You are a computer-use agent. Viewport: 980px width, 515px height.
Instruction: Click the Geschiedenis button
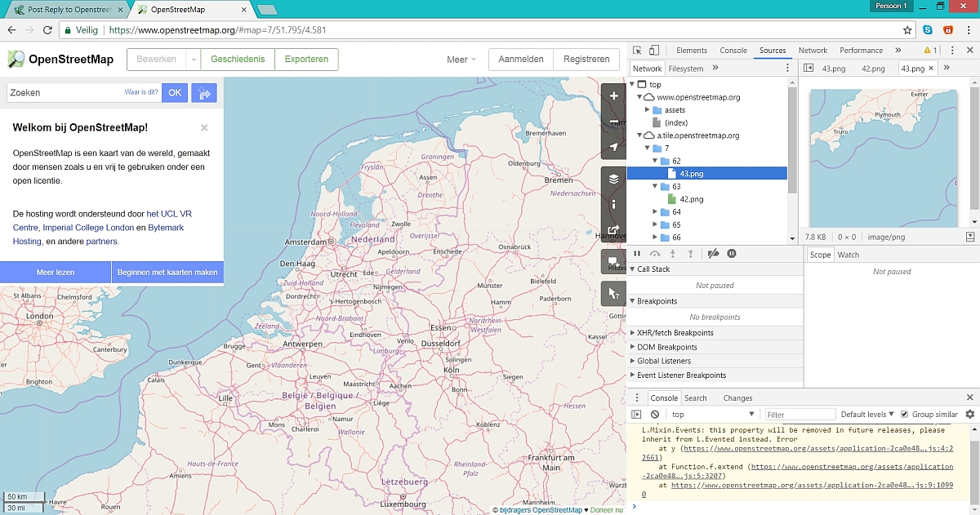click(238, 59)
